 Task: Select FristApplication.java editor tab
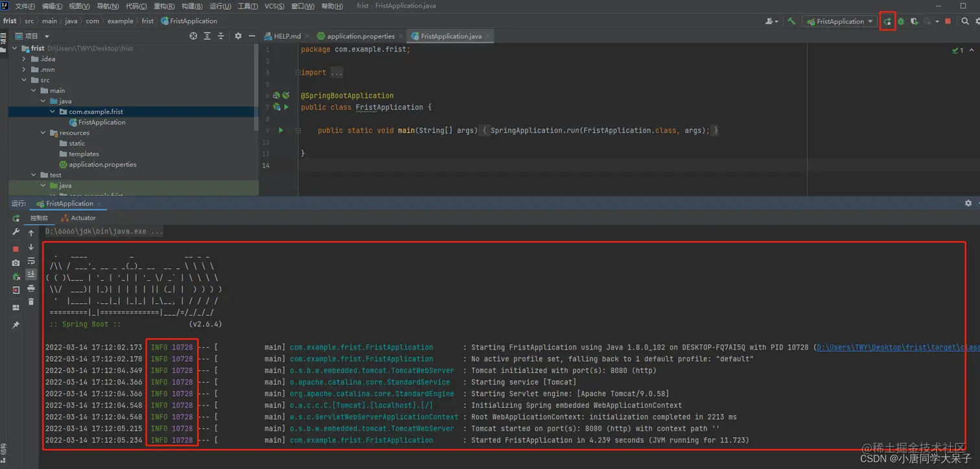click(x=450, y=36)
